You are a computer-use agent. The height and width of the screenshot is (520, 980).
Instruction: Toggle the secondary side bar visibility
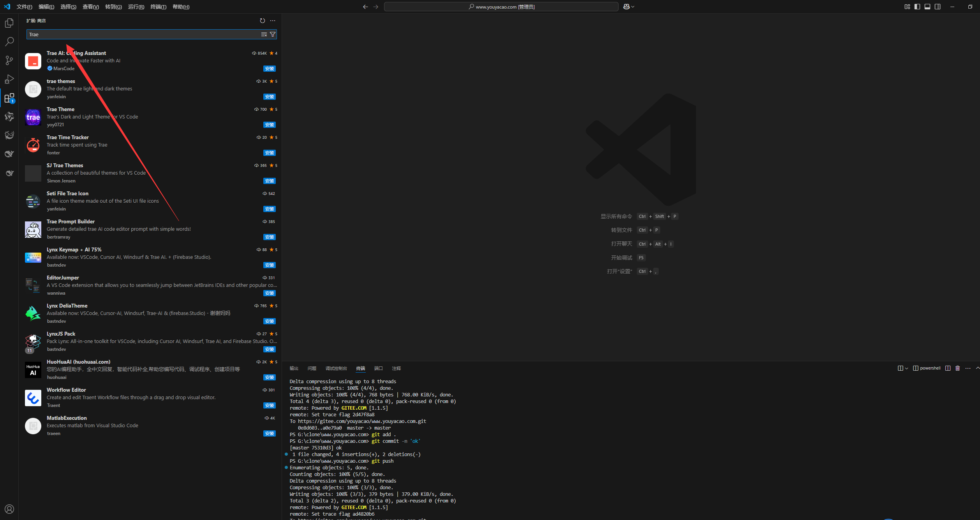tap(938, 7)
